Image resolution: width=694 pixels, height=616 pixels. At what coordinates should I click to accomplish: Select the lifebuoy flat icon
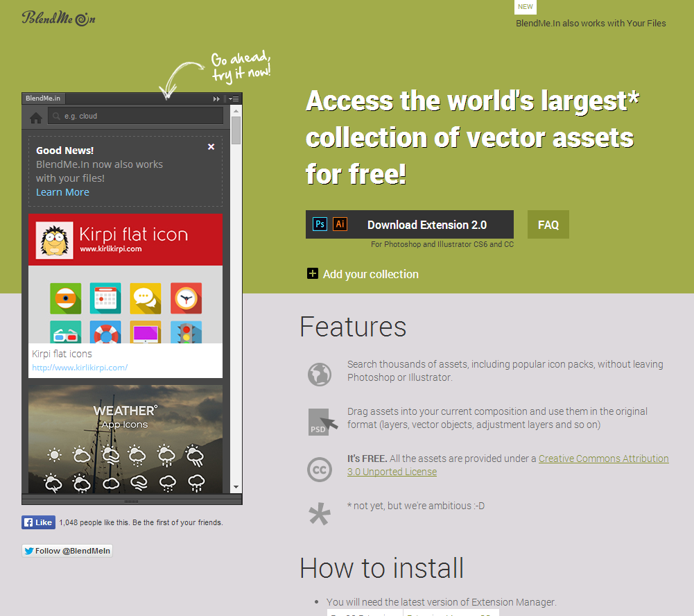[105, 332]
